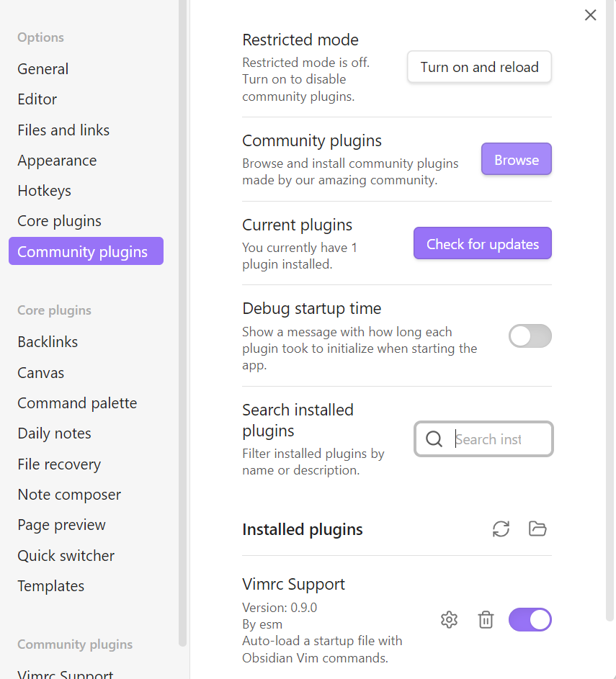Uninstall Vimrc Support with trash icon
This screenshot has width=616, height=679.
(x=486, y=619)
